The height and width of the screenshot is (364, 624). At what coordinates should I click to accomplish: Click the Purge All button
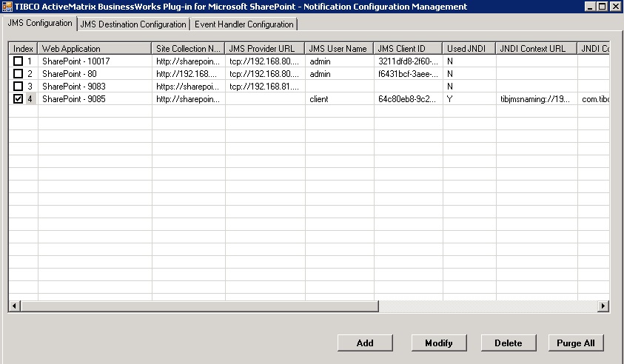point(575,343)
